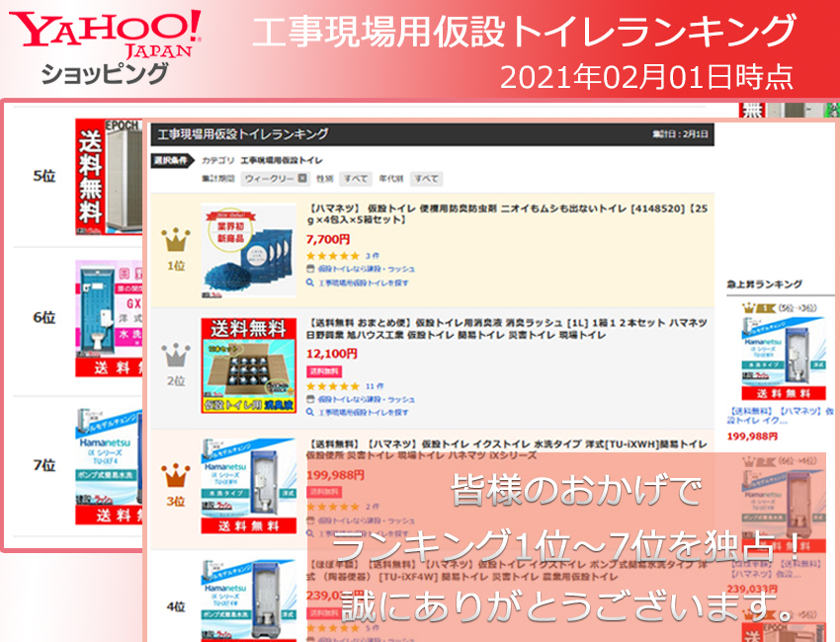Open the 工事現場用仮設トイレ category link
This screenshot has width=840, height=642.
coord(282,160)
